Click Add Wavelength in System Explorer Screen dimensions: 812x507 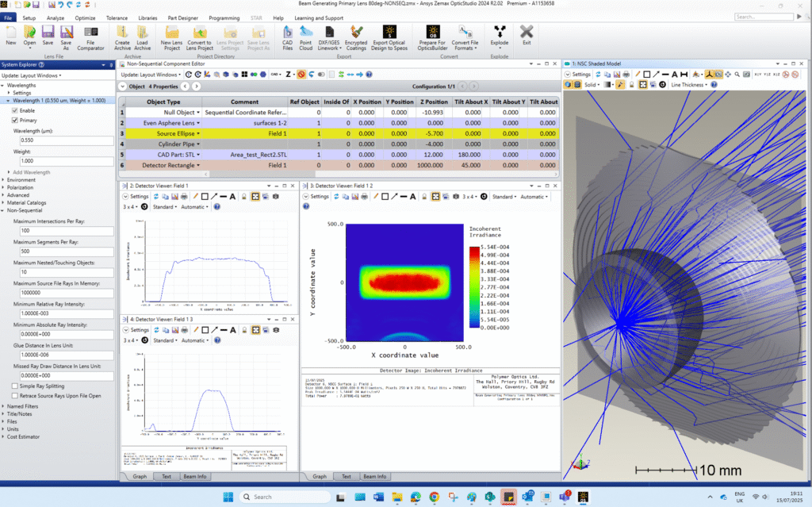31,172
